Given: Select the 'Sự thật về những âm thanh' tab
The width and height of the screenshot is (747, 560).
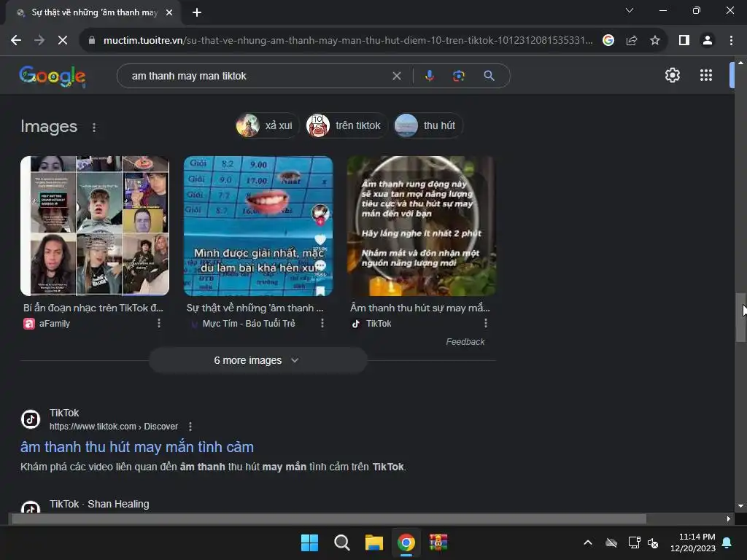Looking at the screenshot, I should click(x=93, y=12).
